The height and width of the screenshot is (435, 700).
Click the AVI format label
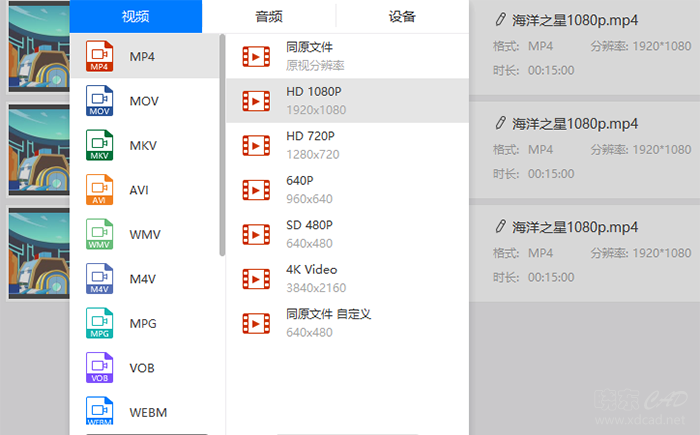(139, 190)
